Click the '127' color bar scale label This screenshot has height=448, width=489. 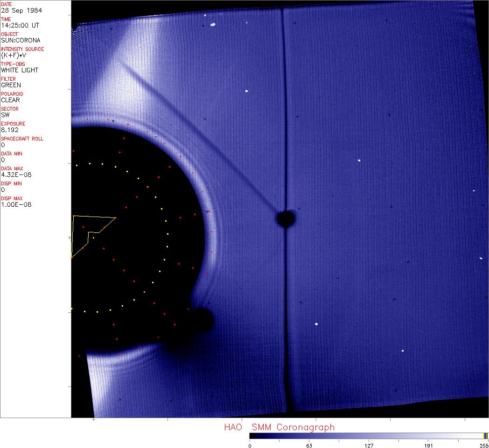[x=369, y=445]
